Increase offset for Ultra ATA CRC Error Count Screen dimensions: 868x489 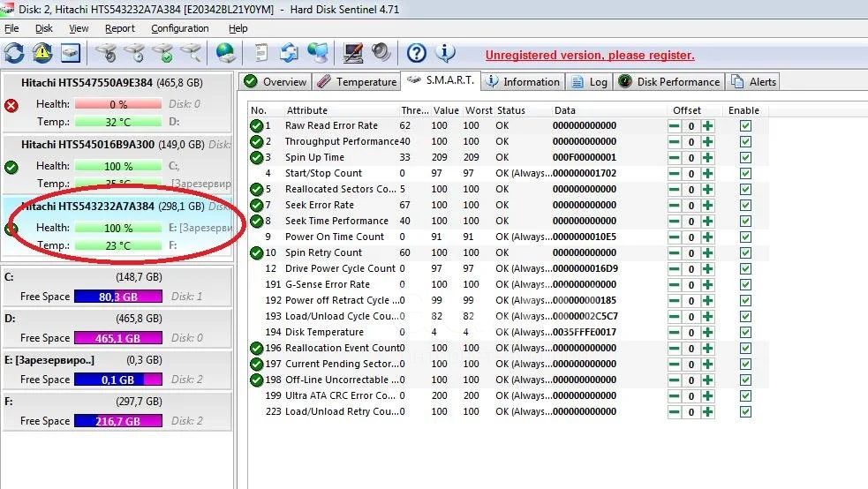pos(707,396)
